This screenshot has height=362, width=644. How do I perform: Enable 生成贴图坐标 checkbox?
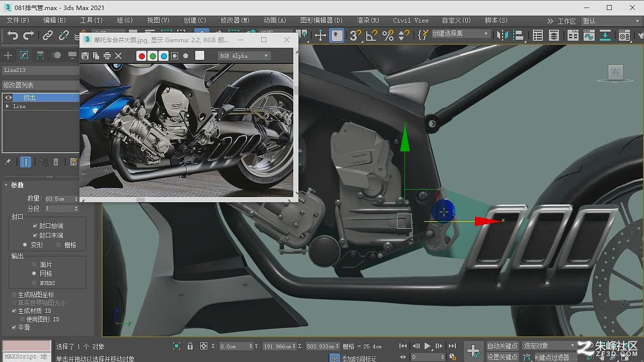click(x=14, y=295)
